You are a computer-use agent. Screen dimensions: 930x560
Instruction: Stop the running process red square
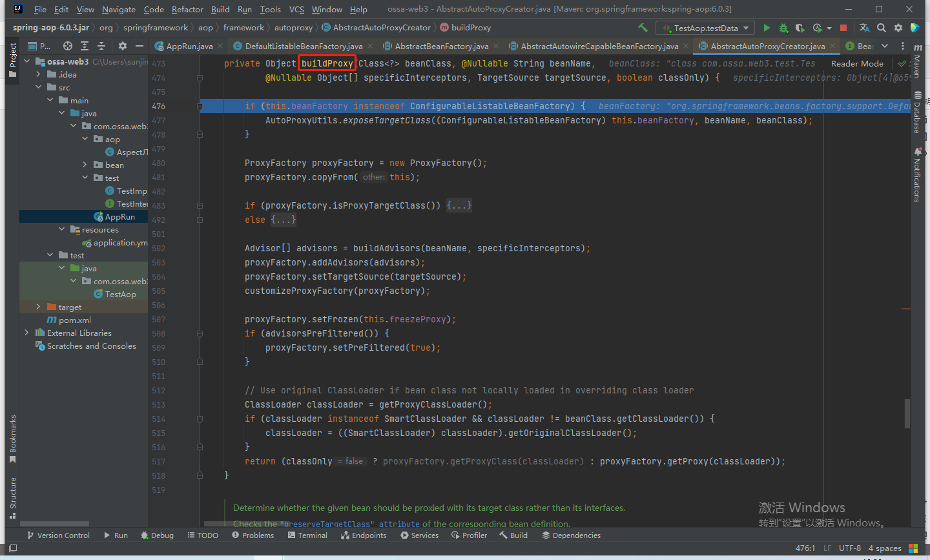click(843, 28)
